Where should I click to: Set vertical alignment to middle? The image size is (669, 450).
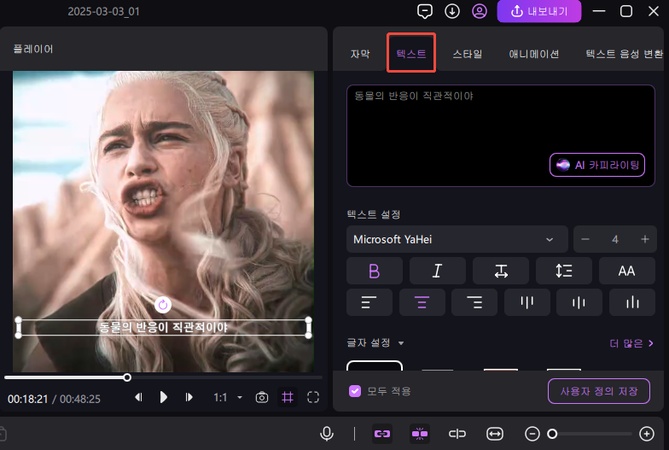pyautogui.click(x=579, y=302)
